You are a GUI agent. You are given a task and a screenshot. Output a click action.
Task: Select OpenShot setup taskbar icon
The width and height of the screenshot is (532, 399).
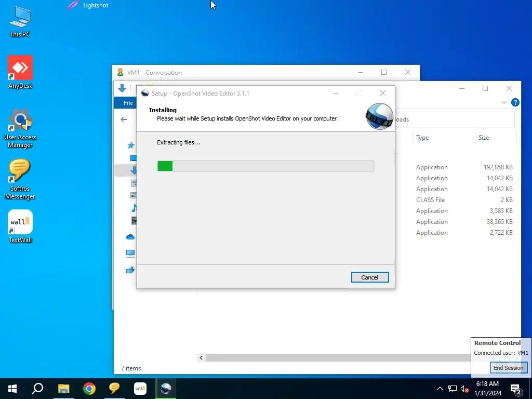pyautogui.click(x=166, y=389)
